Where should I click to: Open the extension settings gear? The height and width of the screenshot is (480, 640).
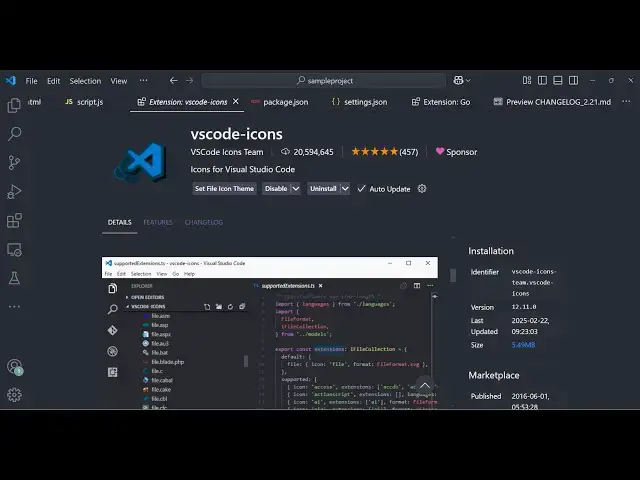pyautogui.click(x=422, y=189)
